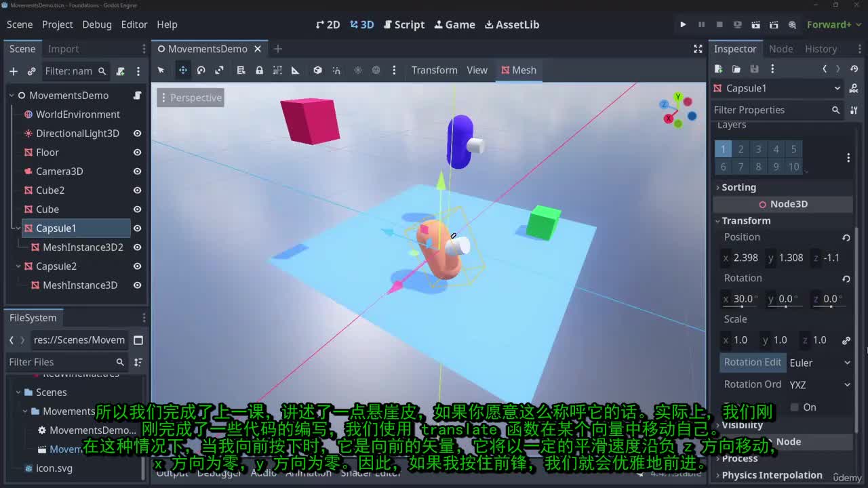The height and width of the screenshot is (488, 868).
Task: Hide the Camera3D node
Action: point(137,171)
